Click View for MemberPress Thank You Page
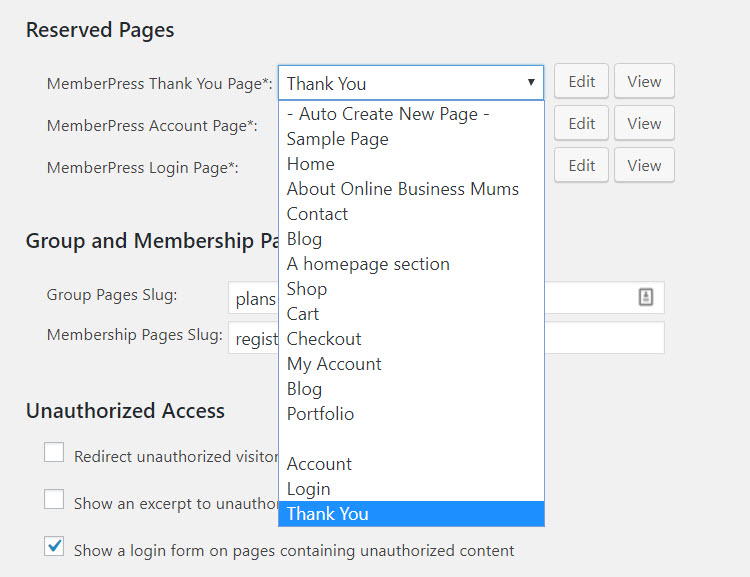The image size is (750, 577). click(x=644, y=82)
